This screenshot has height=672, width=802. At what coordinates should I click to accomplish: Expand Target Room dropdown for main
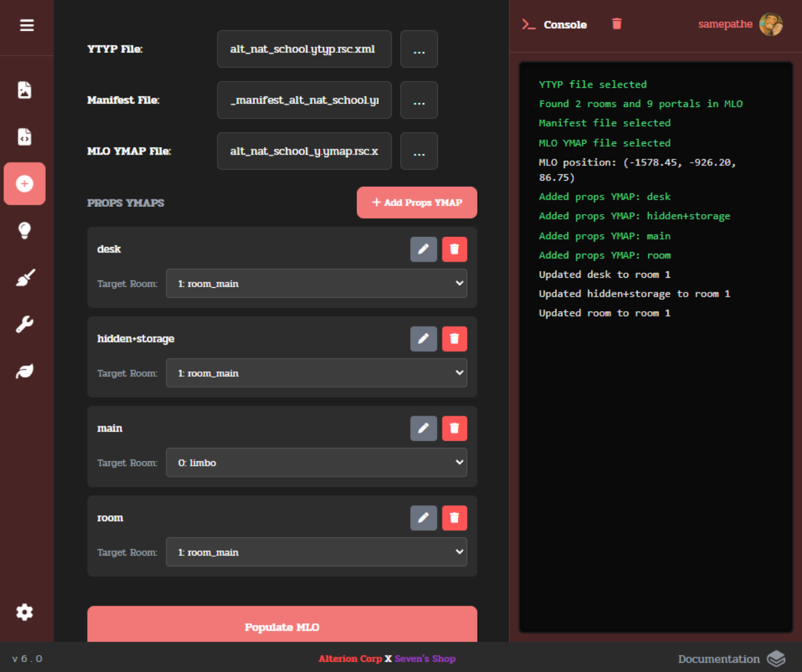(316, 463)
